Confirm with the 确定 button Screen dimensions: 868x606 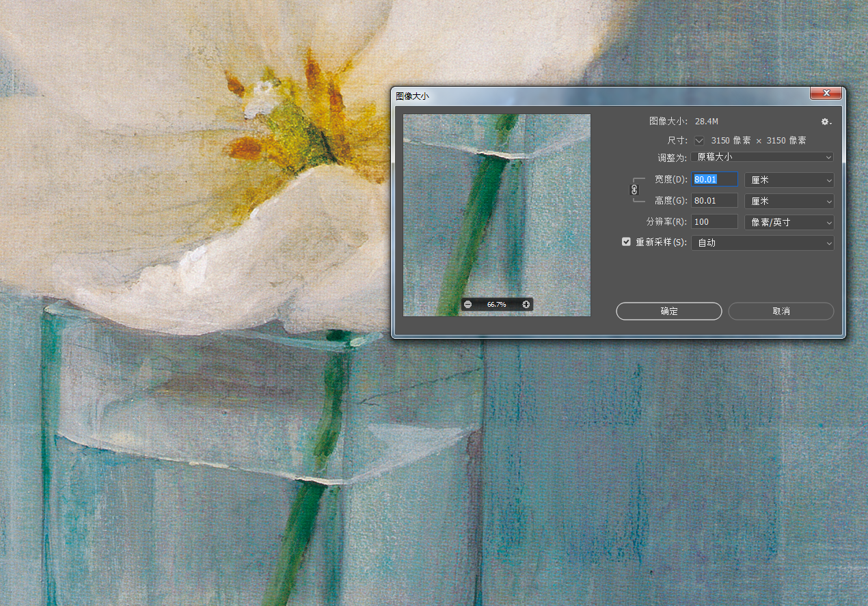tap(669, 311)
